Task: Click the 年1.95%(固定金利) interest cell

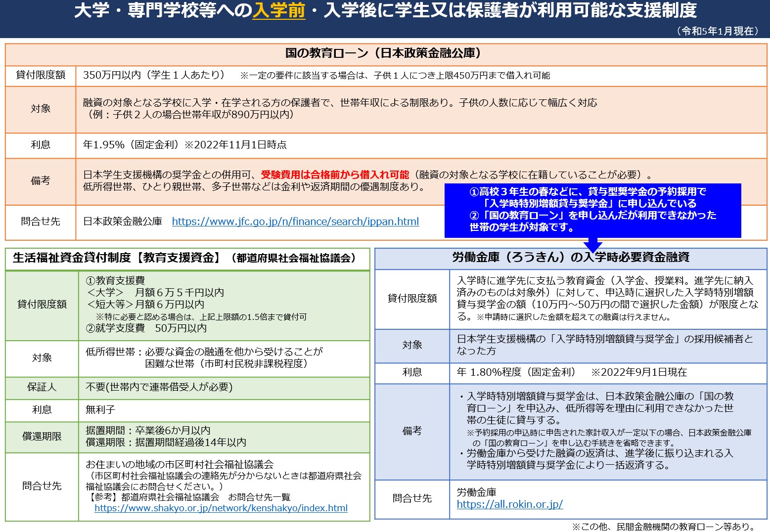Action: point(184,145)
